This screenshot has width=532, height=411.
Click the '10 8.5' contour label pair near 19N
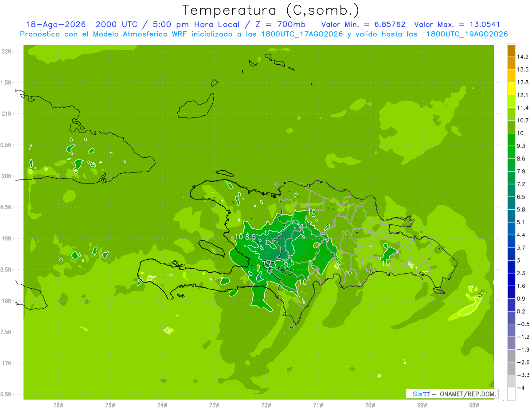(245, 237)
